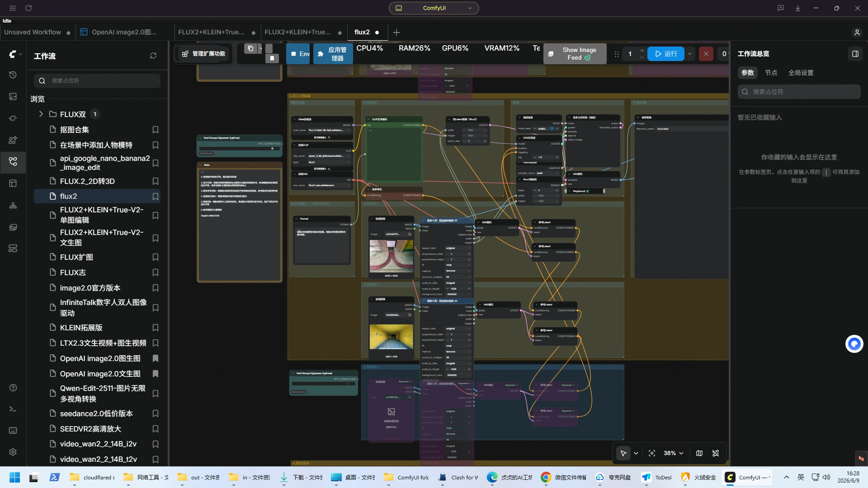Image resolution: width=868 pixels, height=488 pixels.
Task: Bookmark the SEEDVR2高清放大 workflow
Action: [x=155, y=429]
